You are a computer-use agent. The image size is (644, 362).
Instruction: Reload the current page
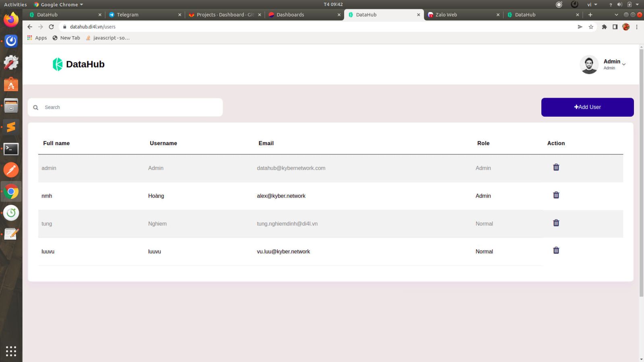pos(51,27)
